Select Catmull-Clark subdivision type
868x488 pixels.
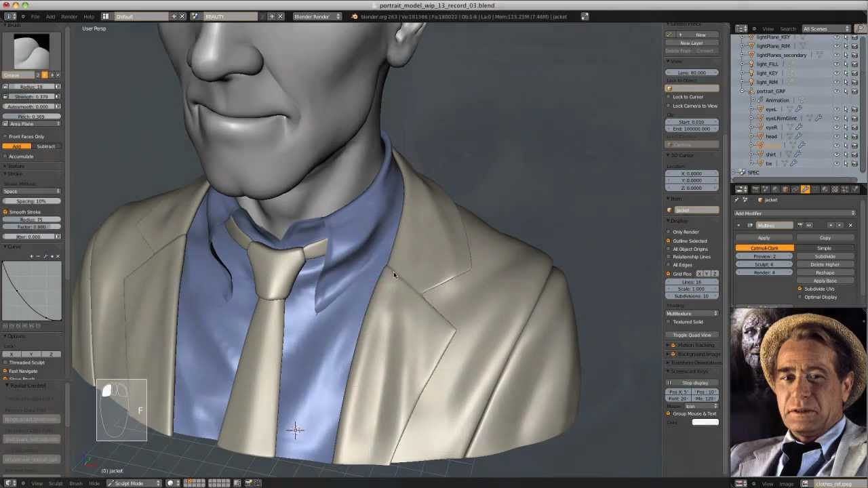pyautogui.click(x=764, y=248)
